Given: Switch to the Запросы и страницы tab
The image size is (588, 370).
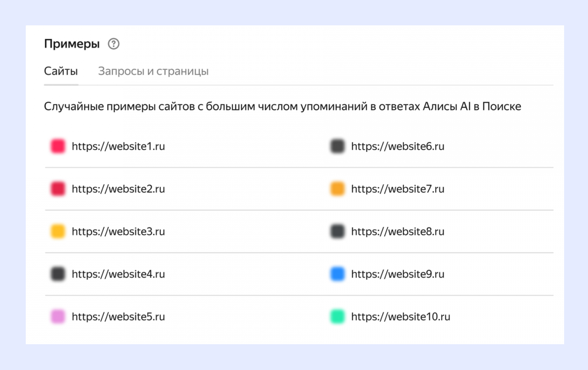Looking at the screenshot, I should pos(154,70).
